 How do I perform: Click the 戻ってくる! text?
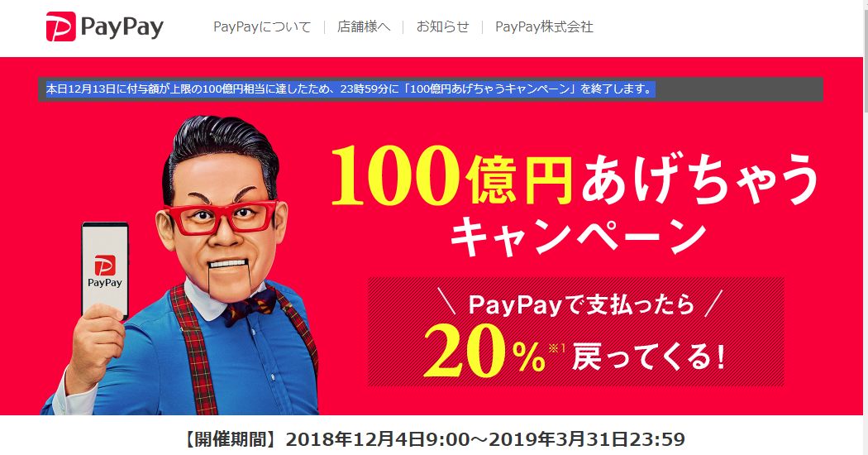[649, 357]
